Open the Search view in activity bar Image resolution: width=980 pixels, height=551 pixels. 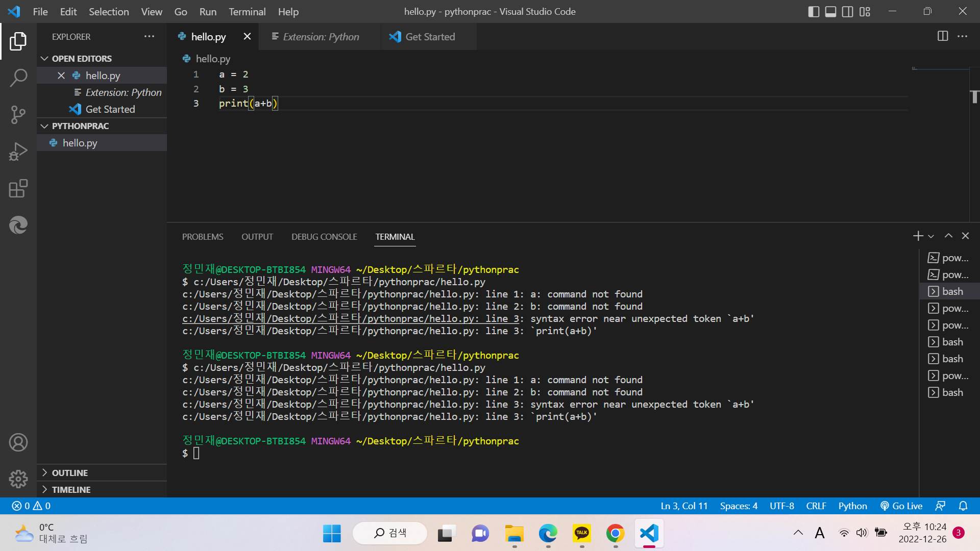click(18, 78)
